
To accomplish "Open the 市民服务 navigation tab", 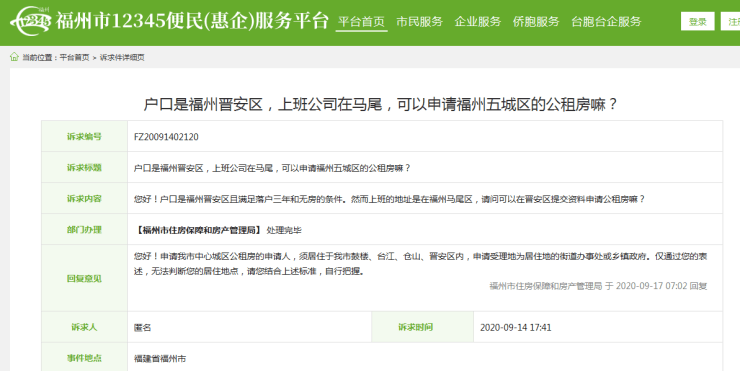I will [x=420, y=22].
